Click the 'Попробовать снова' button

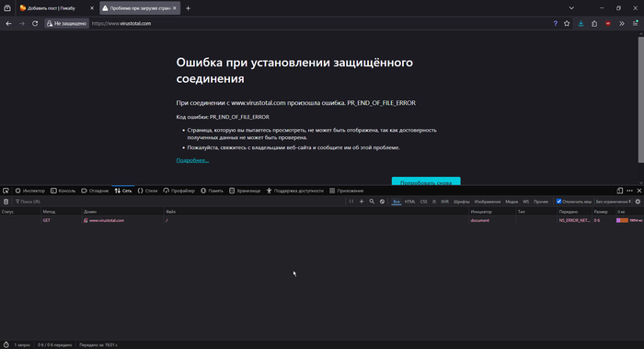(426, 181)
